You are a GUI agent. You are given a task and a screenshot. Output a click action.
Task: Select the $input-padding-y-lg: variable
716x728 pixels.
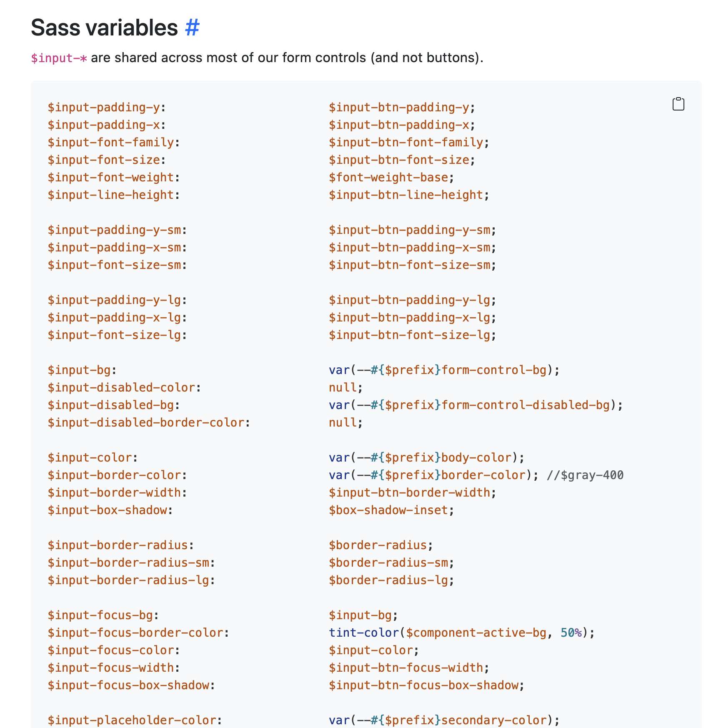[x=118, y=300]
